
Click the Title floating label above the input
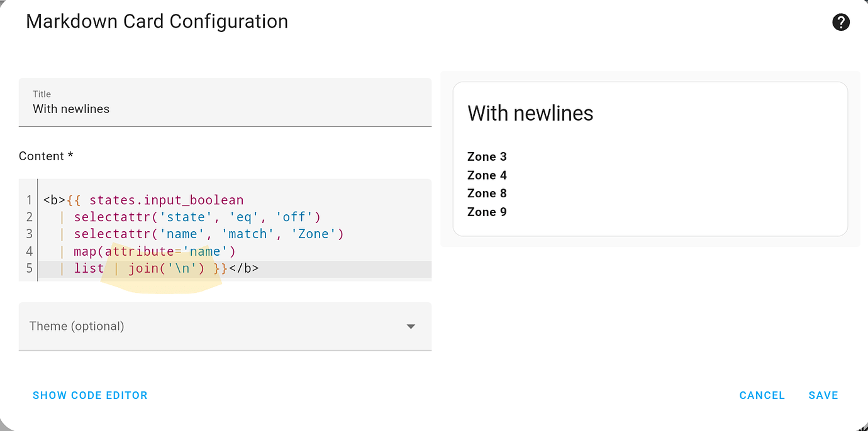[x=42, y=94]
